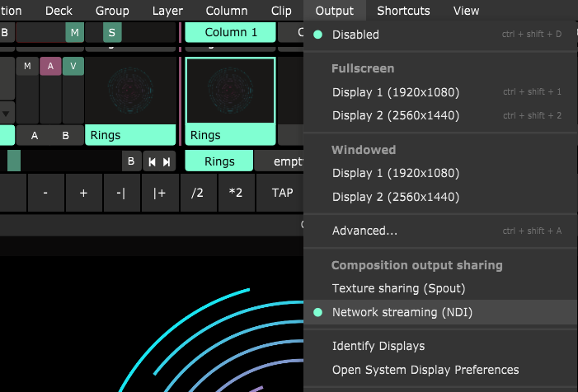
Task: Open System Display Preferences
Action: pyautogui.click(x=440, y=370)
